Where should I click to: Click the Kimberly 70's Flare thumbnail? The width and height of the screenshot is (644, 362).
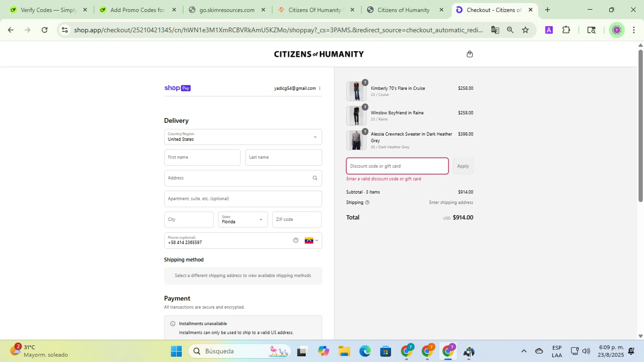[x=356, y=91]
